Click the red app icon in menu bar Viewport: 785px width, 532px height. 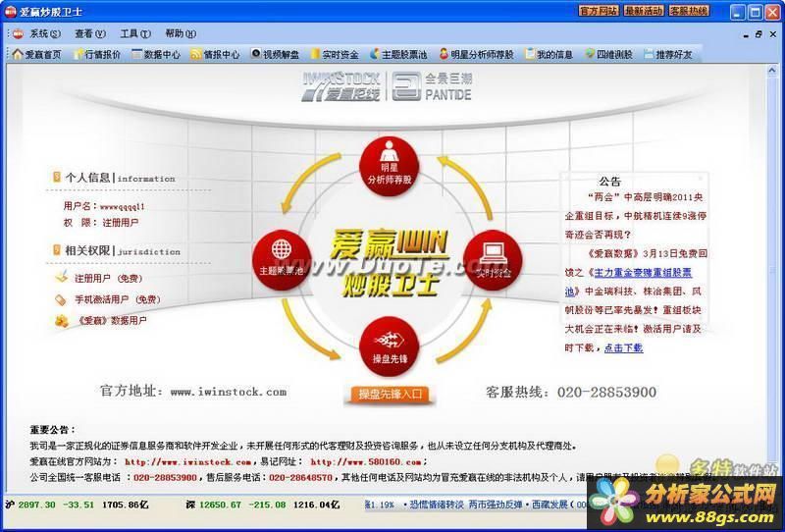pos(18,33)
